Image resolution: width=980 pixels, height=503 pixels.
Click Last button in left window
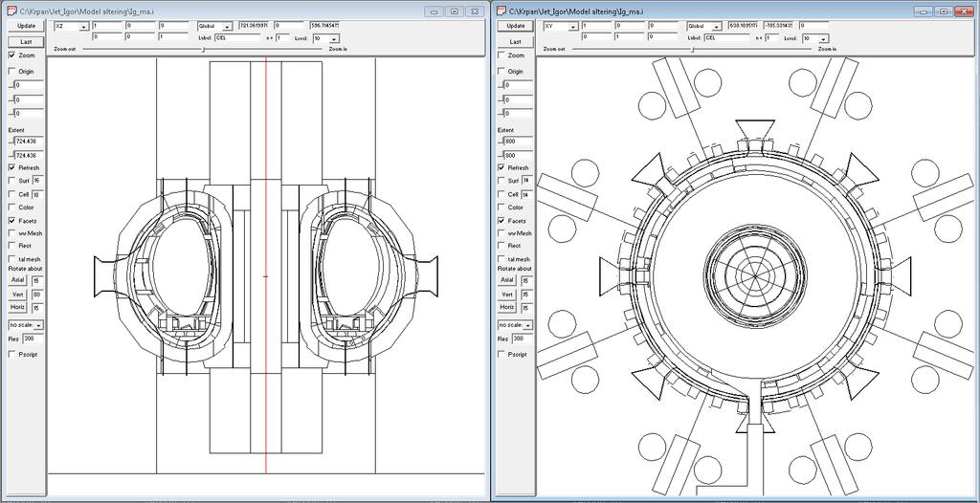pyautogui.click(x=26, y=41)
